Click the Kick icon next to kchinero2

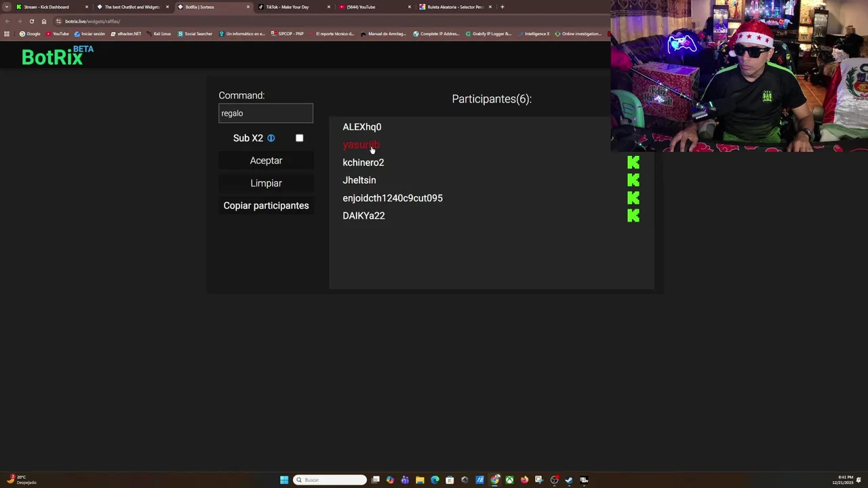pos(633,163)
